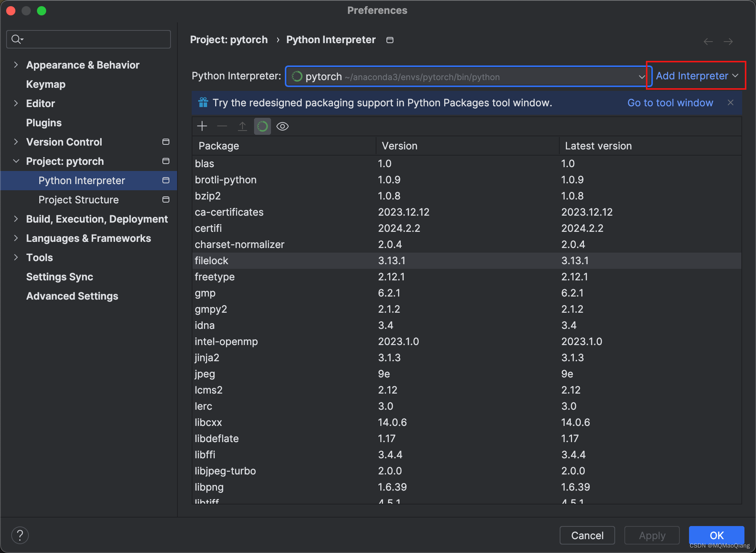Select the gmp package row

(x=467, y=293)
